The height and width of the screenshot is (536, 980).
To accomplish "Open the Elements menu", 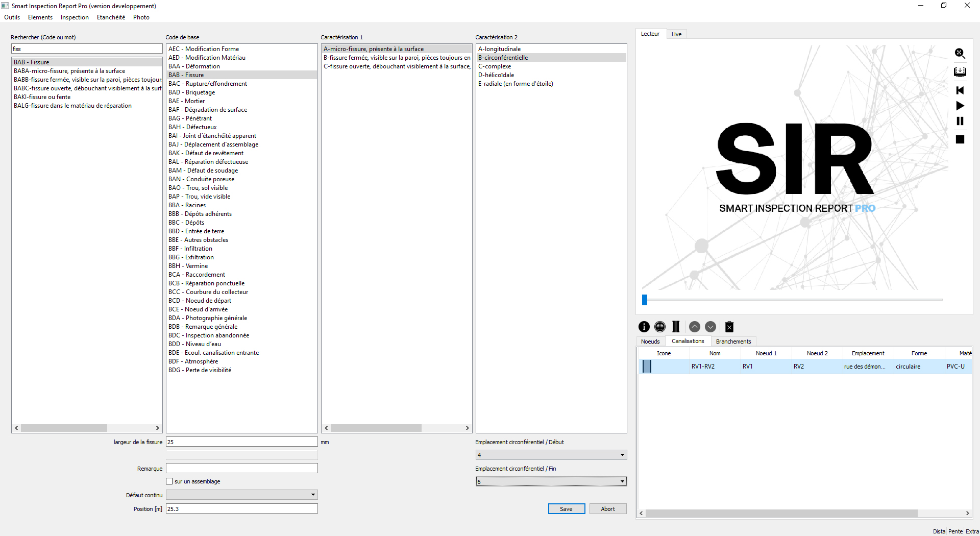I will coord(40,17).
